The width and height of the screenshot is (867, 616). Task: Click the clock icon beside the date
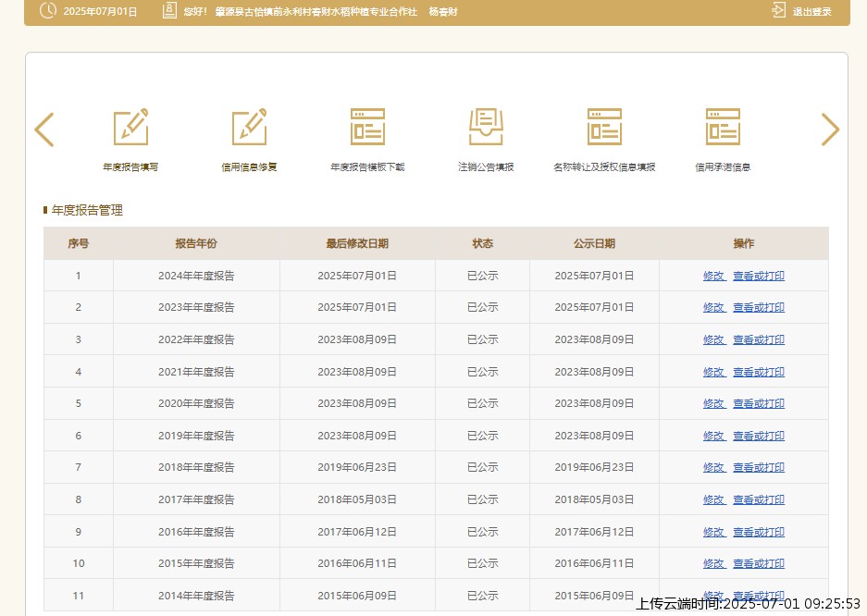48,10
